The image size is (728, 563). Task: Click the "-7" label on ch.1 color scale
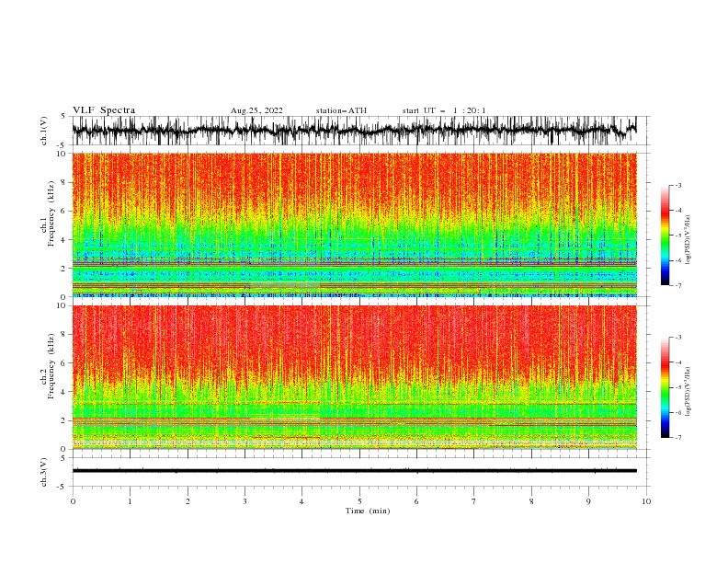[677, 285]
